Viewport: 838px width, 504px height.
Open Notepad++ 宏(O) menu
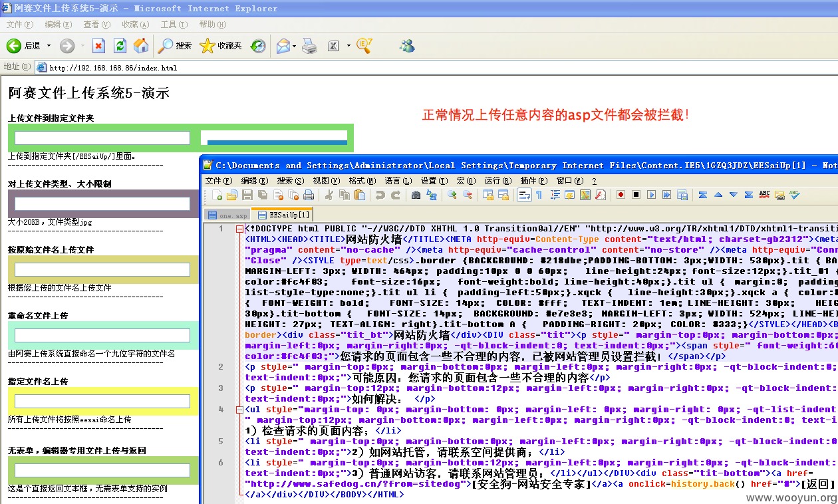pyautogui.click(x=466, y=181)
